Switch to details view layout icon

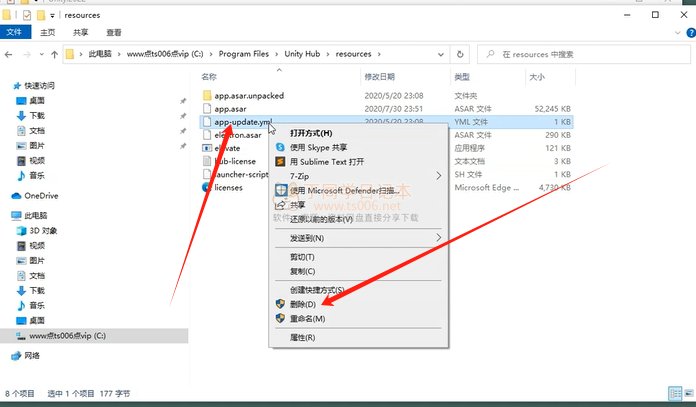tap(675, 393)
